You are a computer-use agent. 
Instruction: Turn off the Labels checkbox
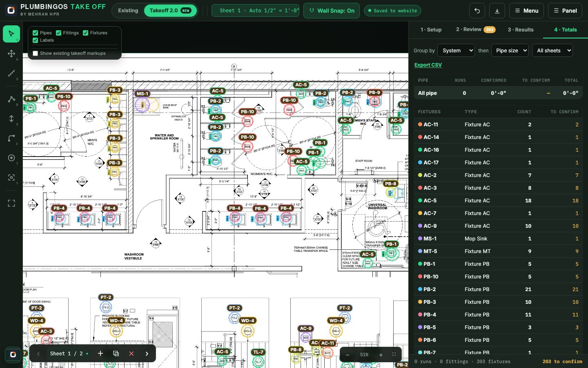(36, 40)
